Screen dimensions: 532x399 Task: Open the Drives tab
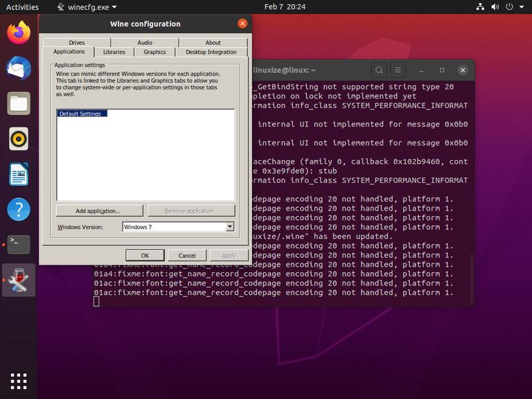click(77, 43)
